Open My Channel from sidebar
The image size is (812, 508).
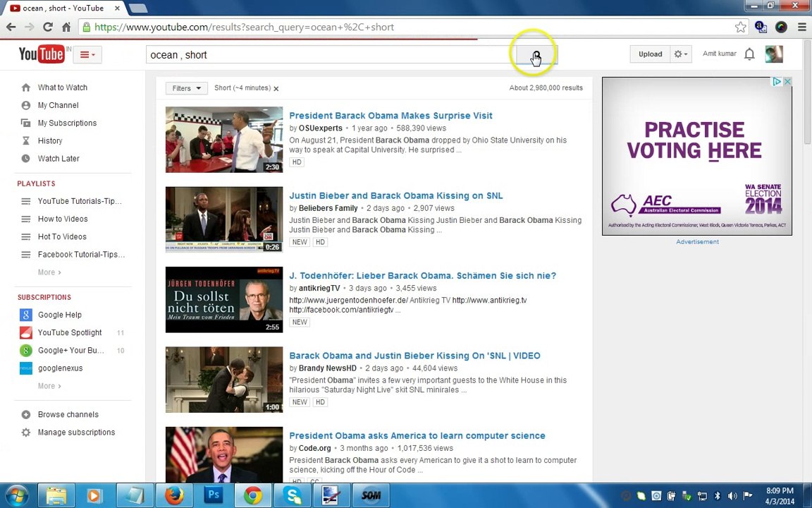click(58, 105)
